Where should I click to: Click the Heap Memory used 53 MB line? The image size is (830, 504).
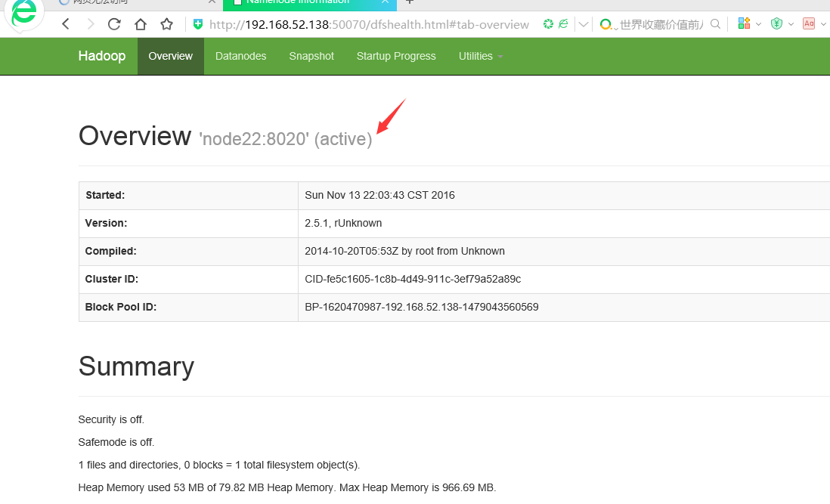[x=287, y=487]
